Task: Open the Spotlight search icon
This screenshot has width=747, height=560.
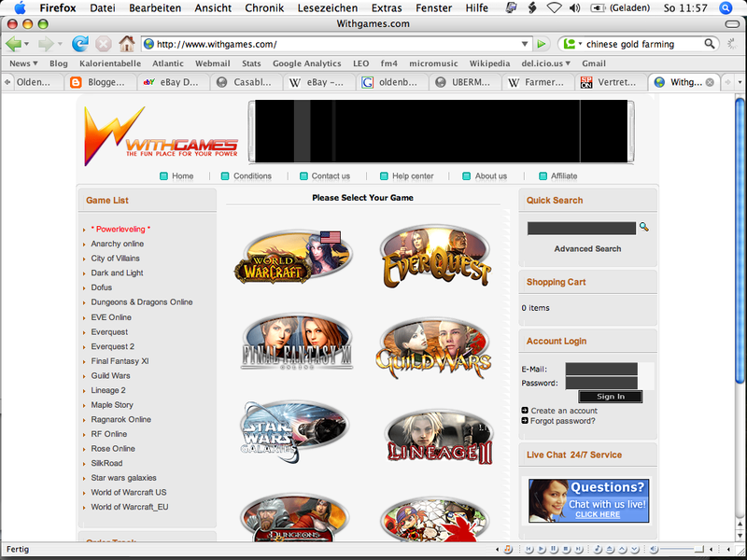Action: [x=726, y=8]
